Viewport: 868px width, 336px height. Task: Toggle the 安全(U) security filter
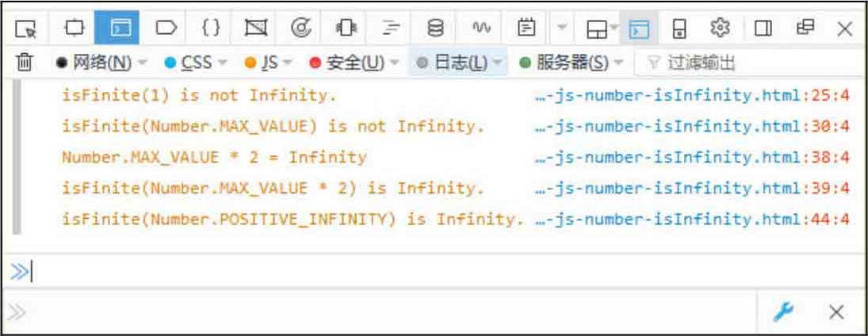(347, 63)
